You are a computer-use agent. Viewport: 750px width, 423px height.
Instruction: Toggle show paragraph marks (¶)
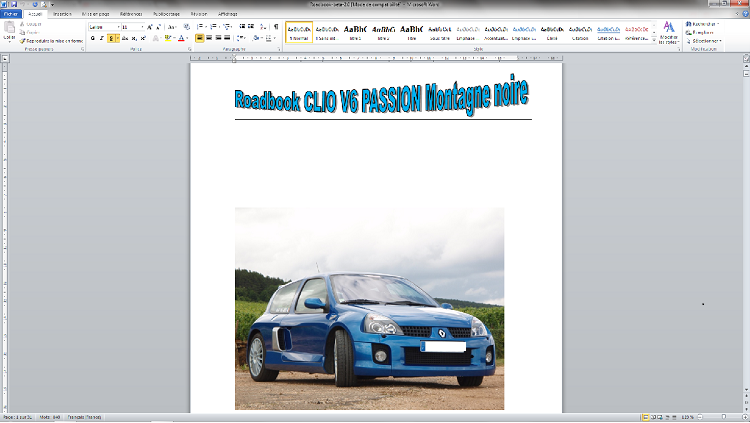[x=276, y=27]
